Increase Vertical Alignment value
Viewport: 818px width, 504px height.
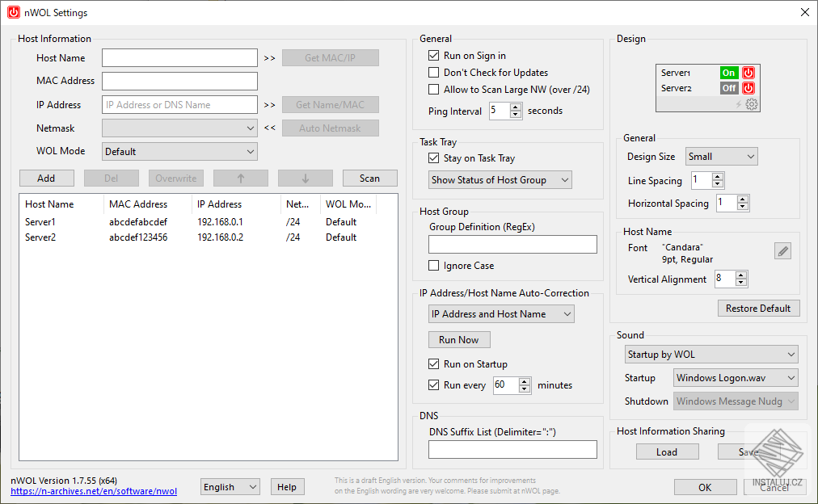(x=740, y=275)
